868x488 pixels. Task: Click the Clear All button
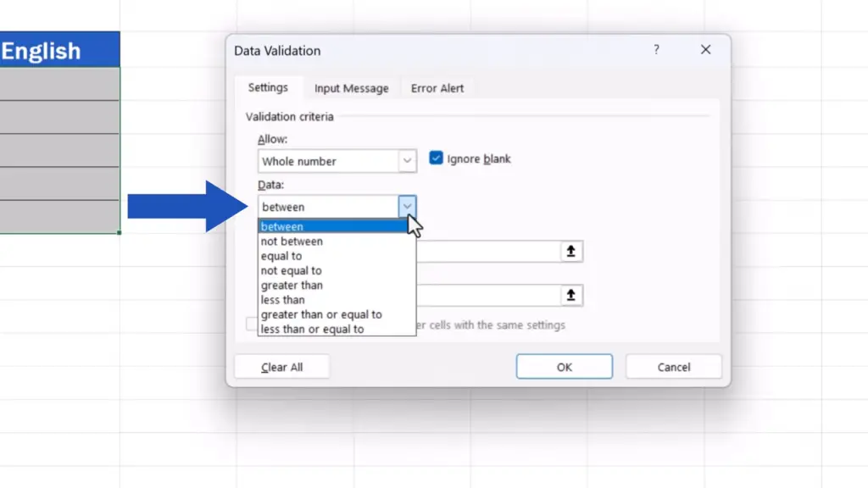point(281,367)
